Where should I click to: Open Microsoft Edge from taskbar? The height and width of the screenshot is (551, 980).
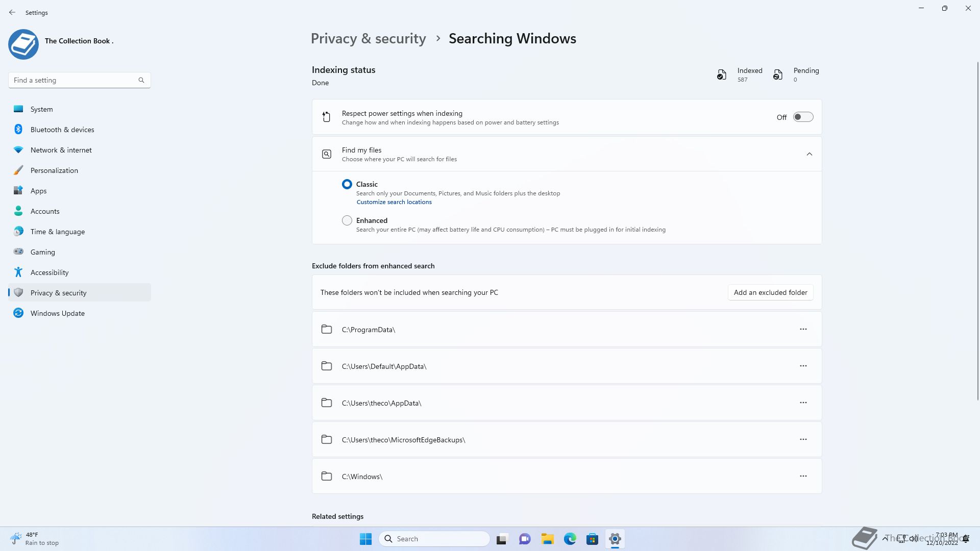570,539
